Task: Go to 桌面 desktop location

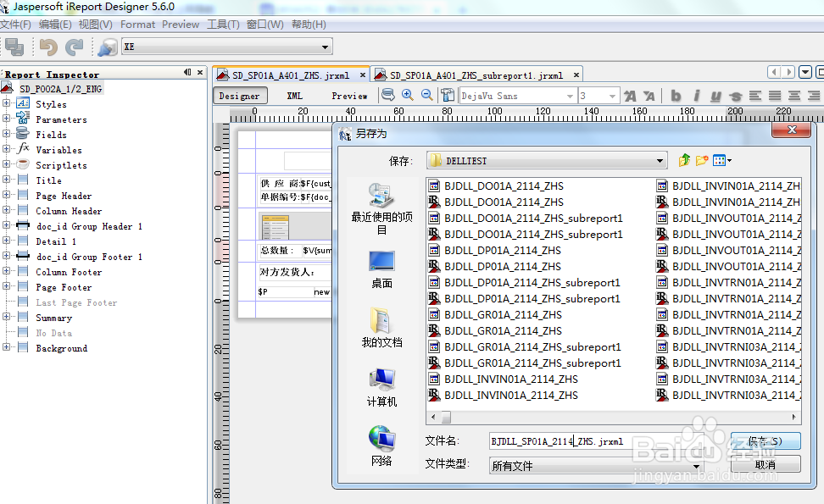Action: pos(381,270)
